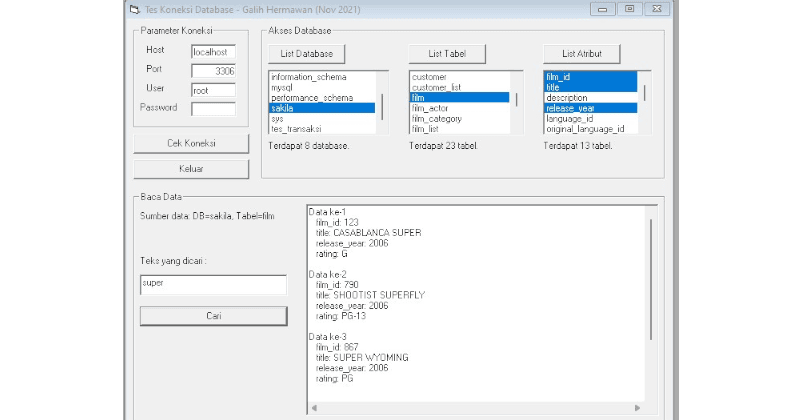The image size is (800, 420).
Task: Select film_list in table list
Action: (460, 129)
